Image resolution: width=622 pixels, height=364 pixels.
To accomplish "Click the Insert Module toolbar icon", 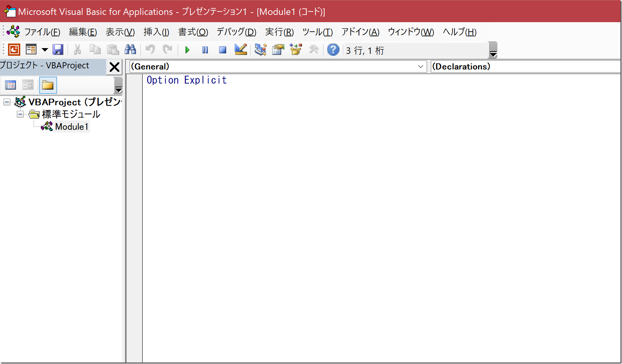I will 31,50.
